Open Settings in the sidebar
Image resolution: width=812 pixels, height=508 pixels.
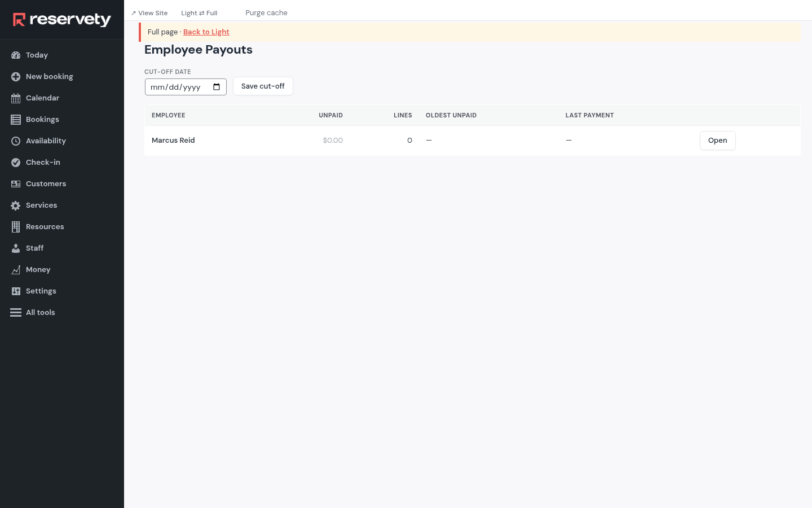point(34,291)
